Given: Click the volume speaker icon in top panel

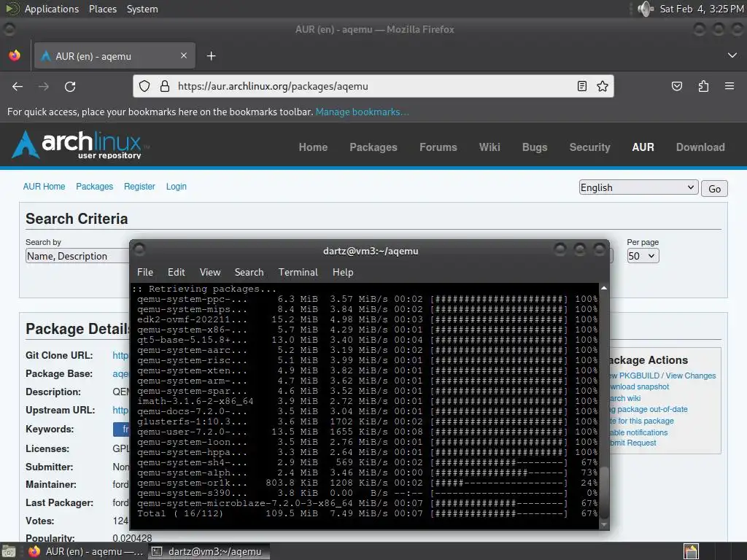Looking at the screenshot, I should (646, 9).
